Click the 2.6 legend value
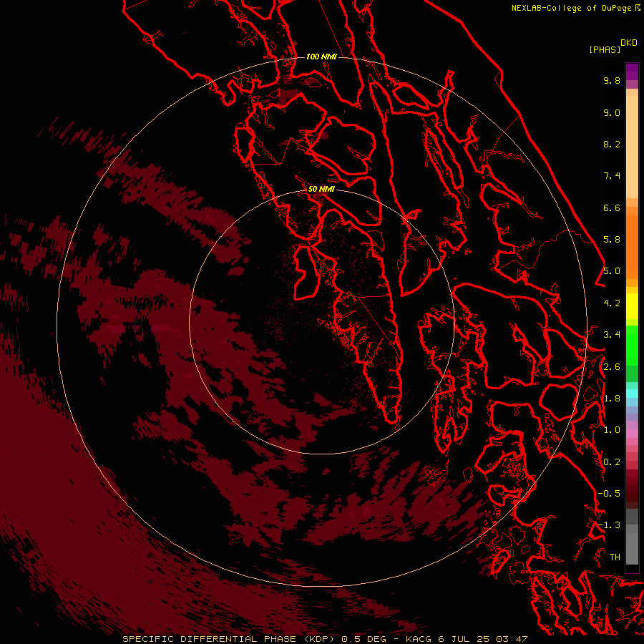Image resolution: width=644 pixels, height=644 pixels. click(x=612, y=367)
